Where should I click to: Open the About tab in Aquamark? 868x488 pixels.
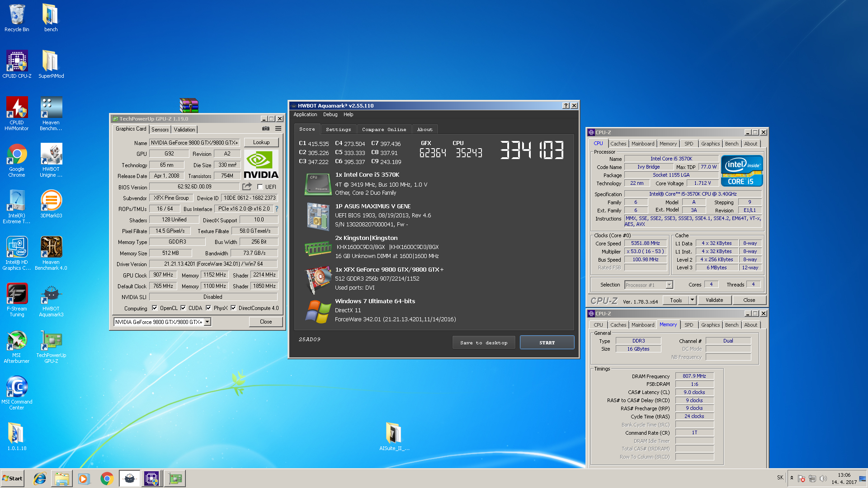click(425, 130)
